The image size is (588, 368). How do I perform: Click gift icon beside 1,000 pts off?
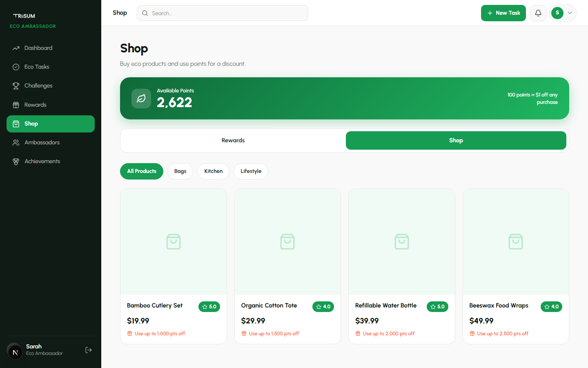pos(129,334)
